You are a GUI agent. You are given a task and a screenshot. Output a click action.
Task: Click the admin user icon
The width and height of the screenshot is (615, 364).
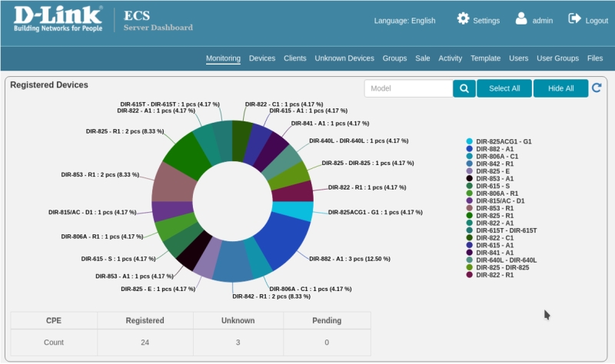[x=521, y=19]
